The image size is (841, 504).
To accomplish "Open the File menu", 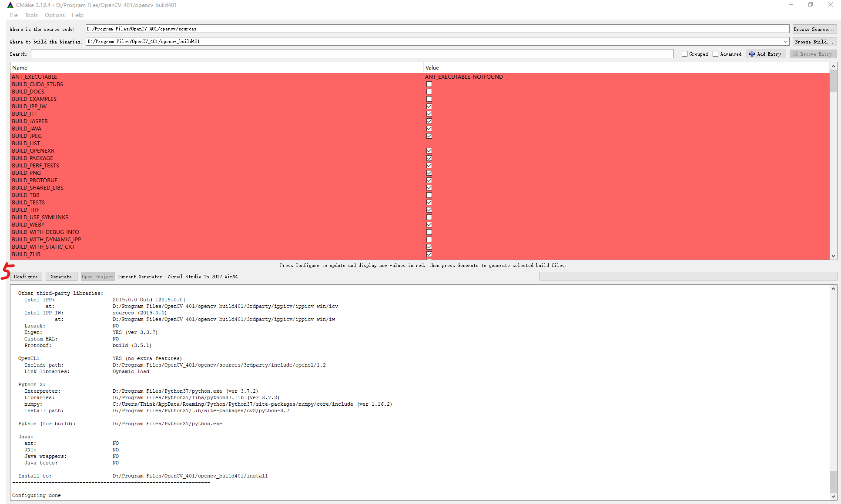I will [x=14, y=15].
